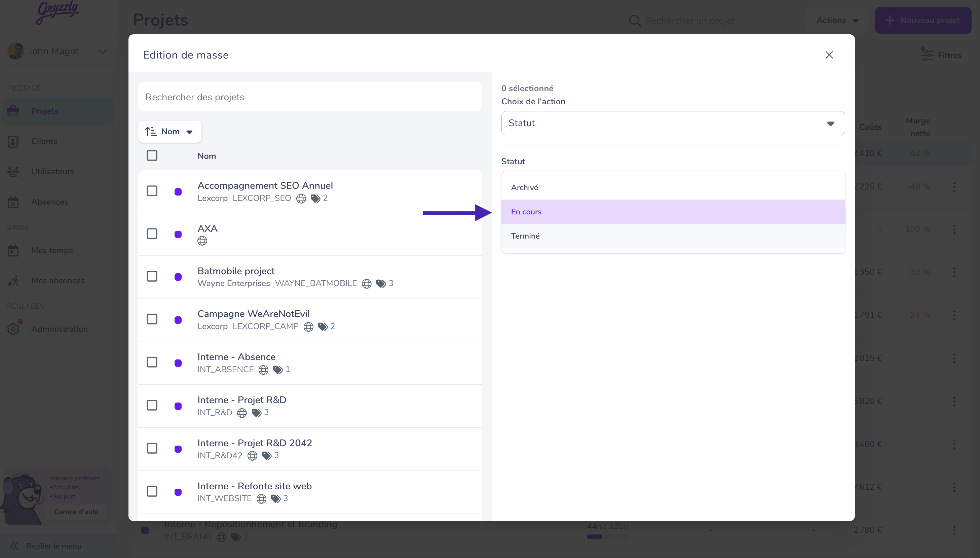980x558 pixels.
Task: Click the globe icon in Interne - Absence row
Action: [x=263, y=370]
